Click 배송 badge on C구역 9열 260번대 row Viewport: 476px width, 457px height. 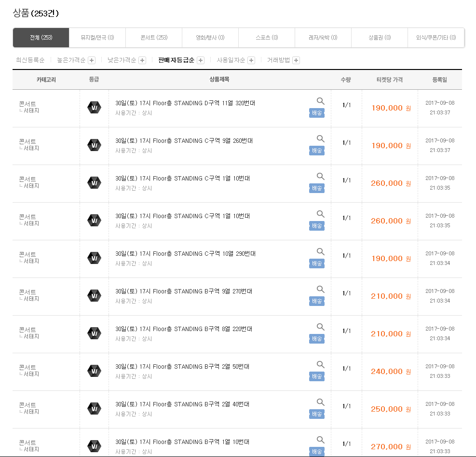tap(317, 151)
